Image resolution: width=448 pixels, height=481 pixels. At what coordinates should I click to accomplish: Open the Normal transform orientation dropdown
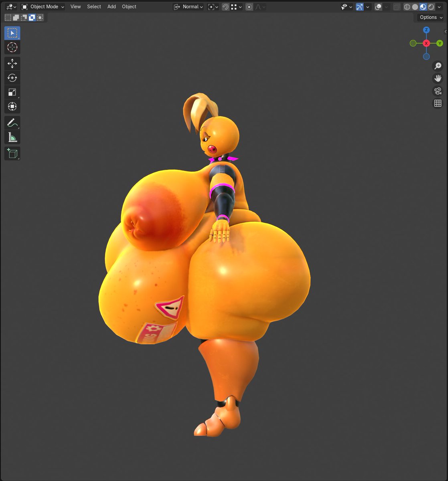click(x=189, y=7)
